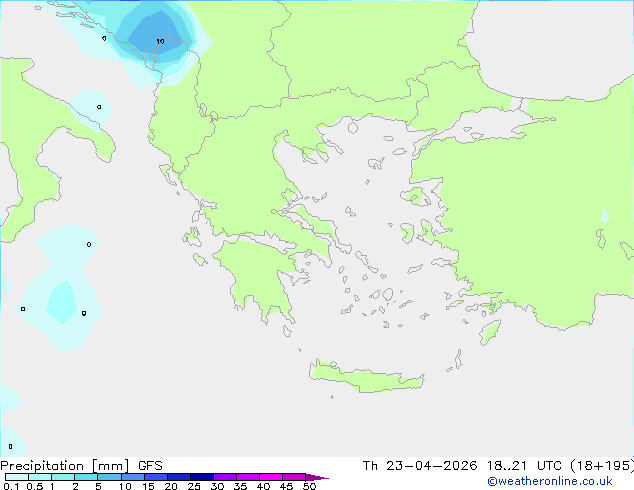Screen dimensions: 634x490
Task: Click the '35' legend scale label
Action: (240, 486)
